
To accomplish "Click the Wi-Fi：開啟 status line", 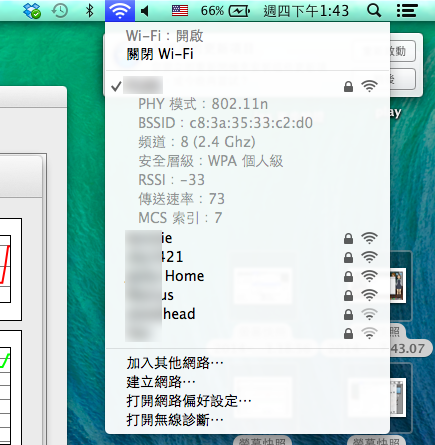I will pyautogui.click(x=165, y=36).
